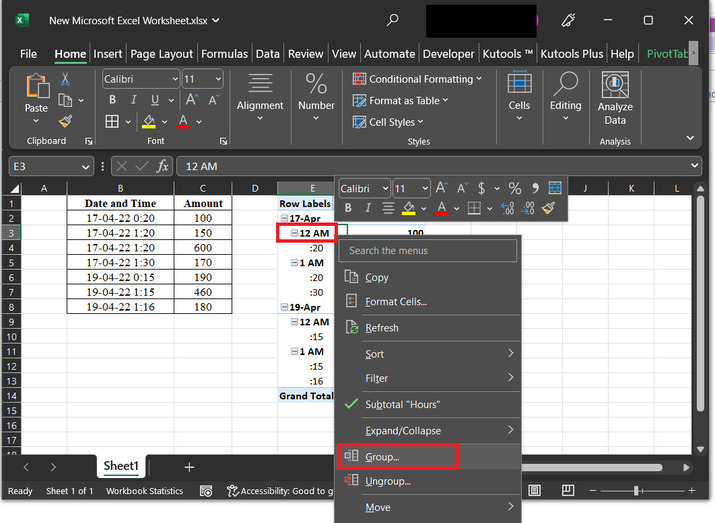Click the yellow fill color swatch in ribbon
The width and height of the screenshot is (715, 523).
coord(149,121)
